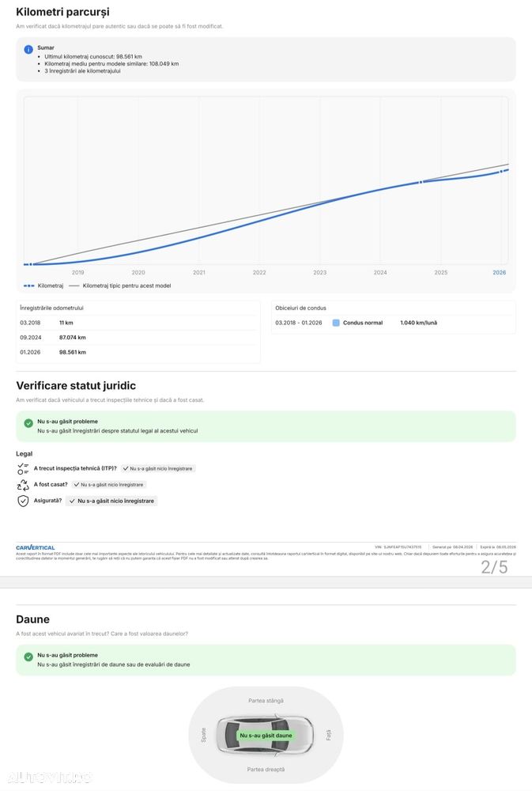The height and width of the screenshot is (791, 532).
Task: Click the 2024 data point on mileage line
Action: click(421, 182)
